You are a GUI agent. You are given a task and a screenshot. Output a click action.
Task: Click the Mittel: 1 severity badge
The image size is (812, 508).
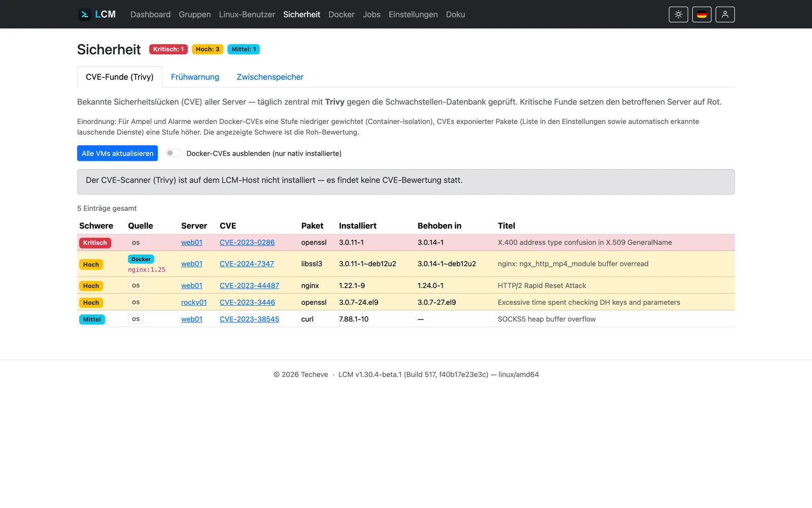244,49
